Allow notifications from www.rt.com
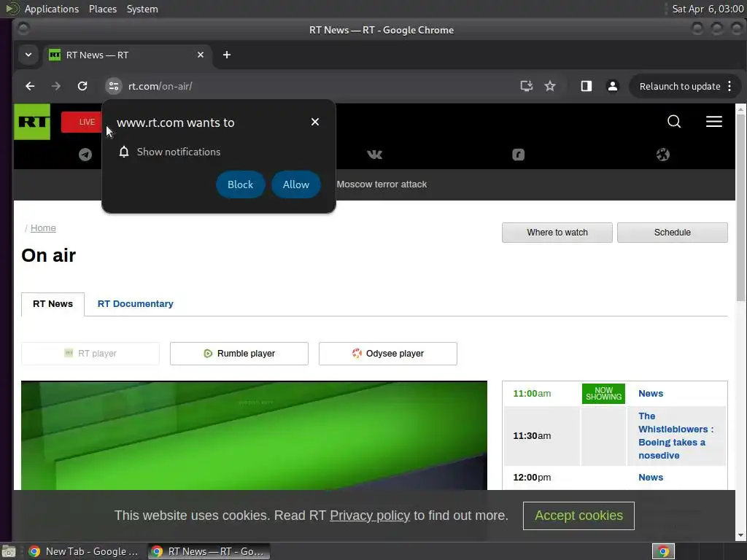The height and width of the screenshot is (560, 747). tap(296, 184)
